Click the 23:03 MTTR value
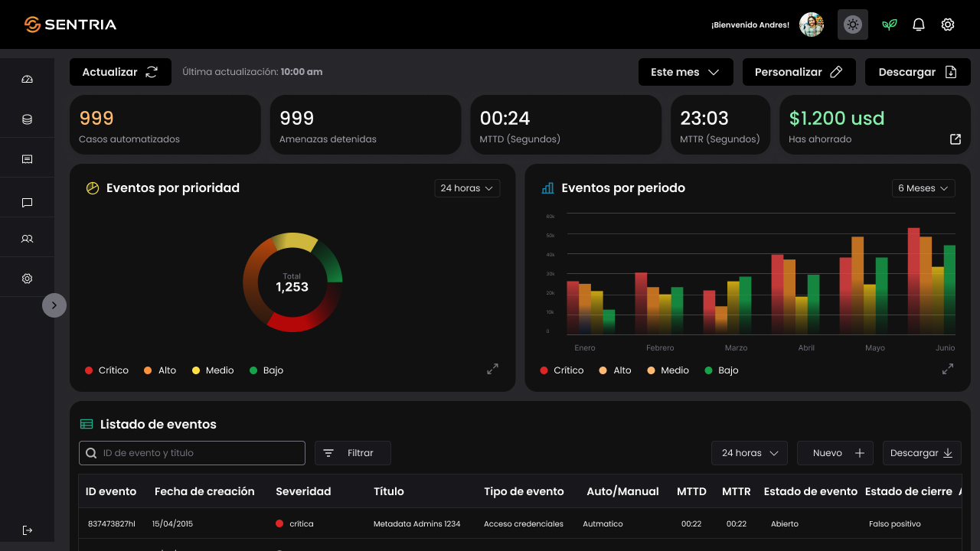 coord(704,118)
